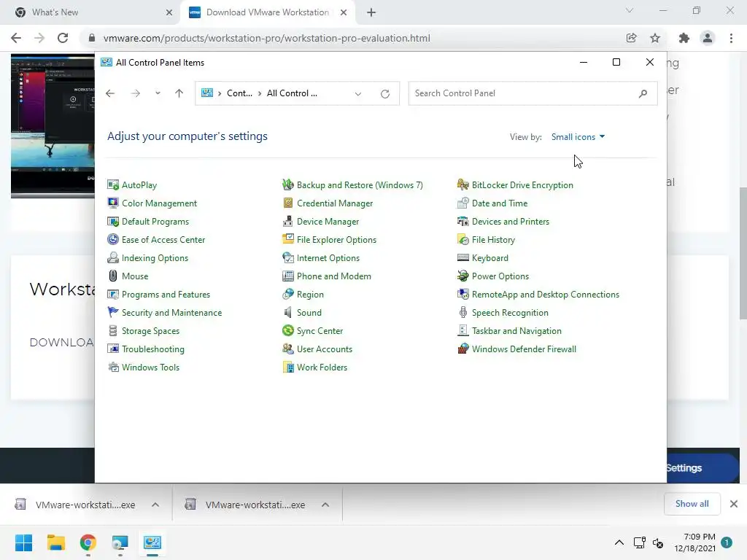The height and width of the screenshot is (560, 747).
Task: Click the VMware product screenshot thumbnail
Action: pyautogui.click(x=53, y=125)
